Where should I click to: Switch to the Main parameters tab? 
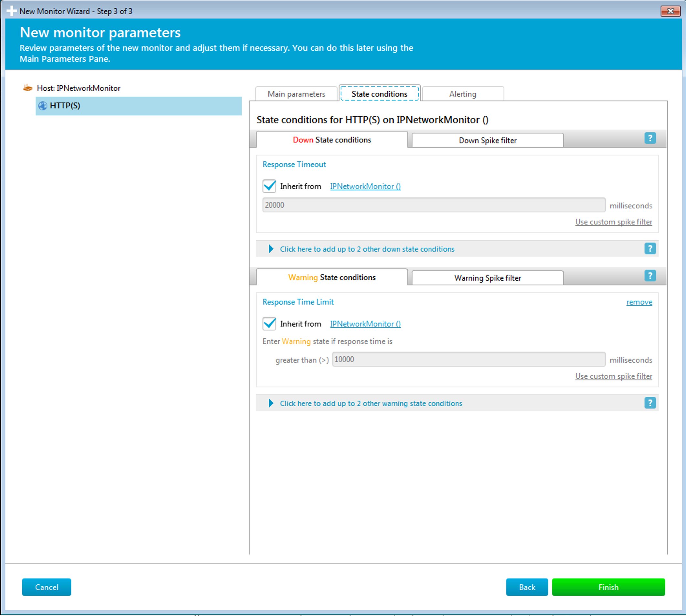coord(296,94)
